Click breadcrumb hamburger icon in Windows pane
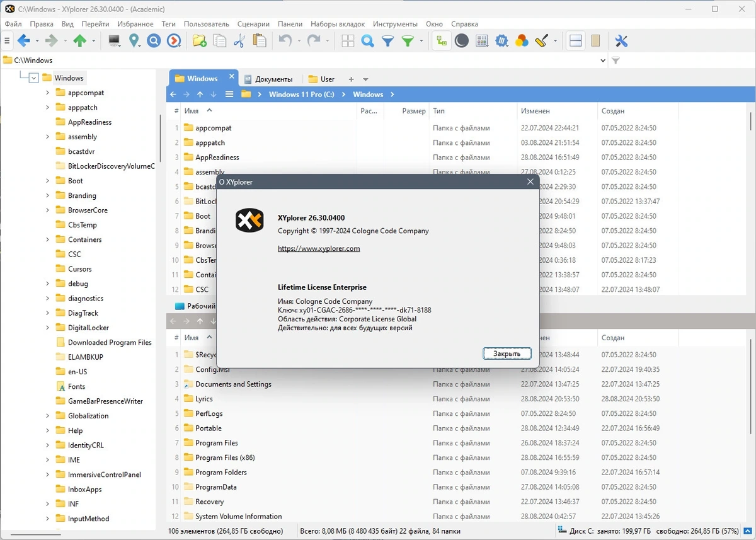The height and width of the screenshot is (540, 756). [x=229, y=95]
